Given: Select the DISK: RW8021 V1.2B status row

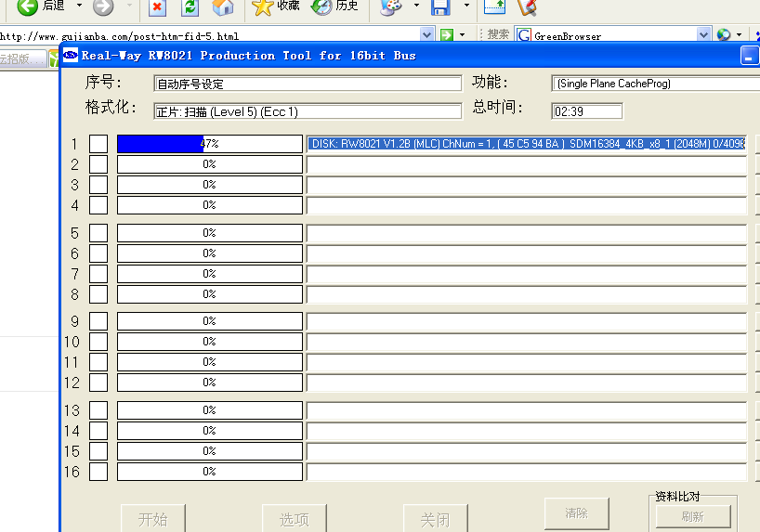Looking at the screenshot, I should click(x=527, y=144).
